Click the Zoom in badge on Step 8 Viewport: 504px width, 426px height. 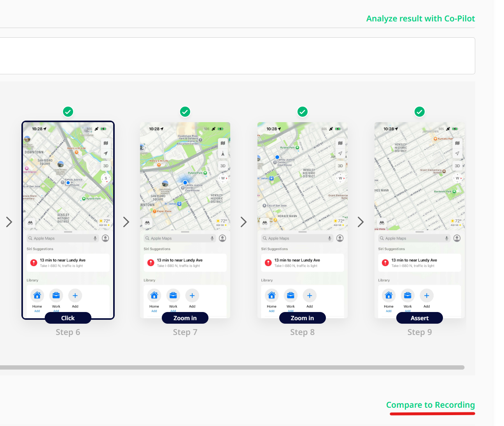click(303, 318)
